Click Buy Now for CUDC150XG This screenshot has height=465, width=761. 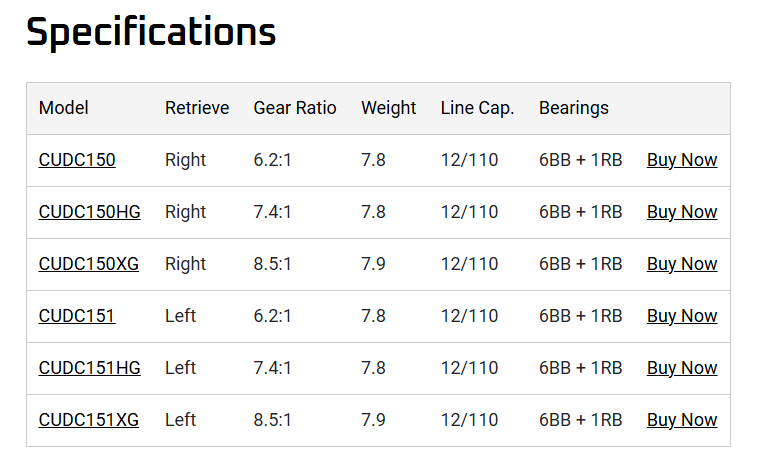tap(682, 264)
